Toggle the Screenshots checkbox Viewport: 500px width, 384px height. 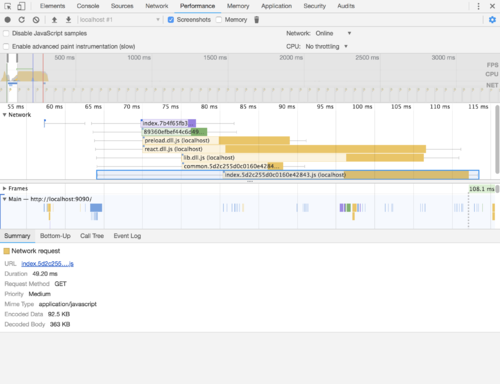pos(171,20)
